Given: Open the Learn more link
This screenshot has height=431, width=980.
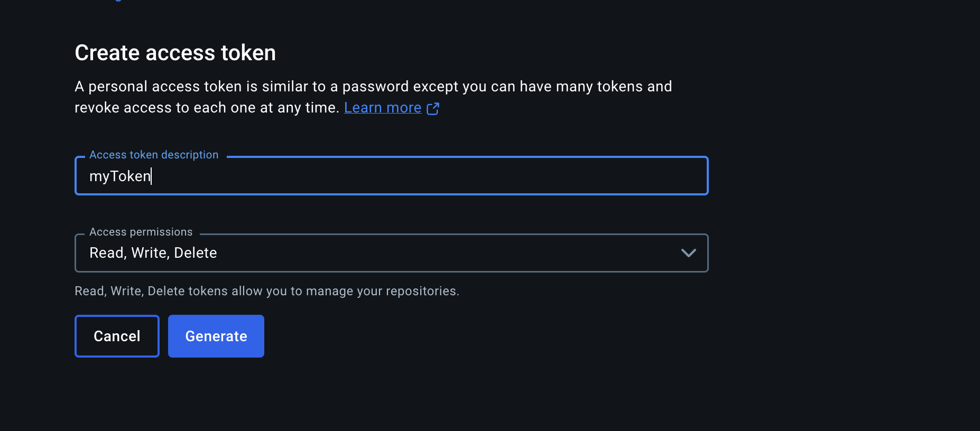Looking at the screenshot, I should pyautogui.click(x=382, y=108).
